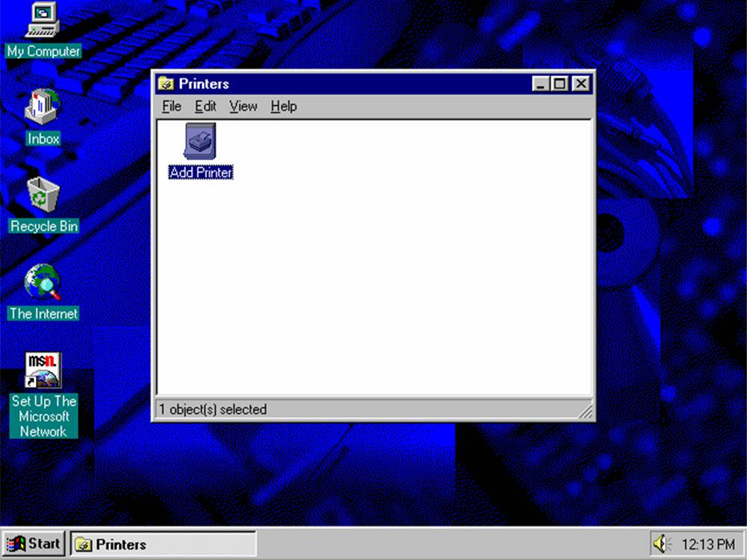Minimize the Printers window
The width and height of the screenshot is (747, 560).
tap(540, 84)
